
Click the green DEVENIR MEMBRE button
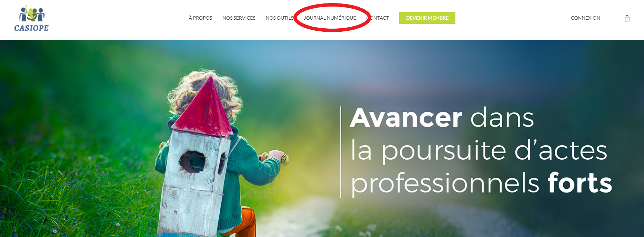[x=427, y=18]
